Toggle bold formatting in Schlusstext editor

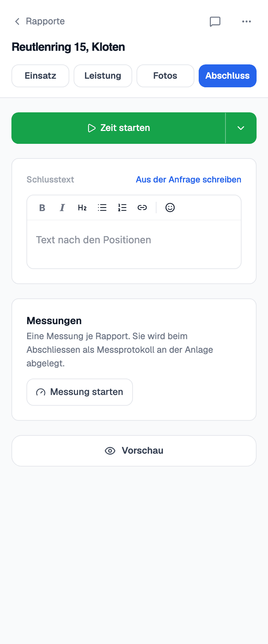[x=42, y=208]
